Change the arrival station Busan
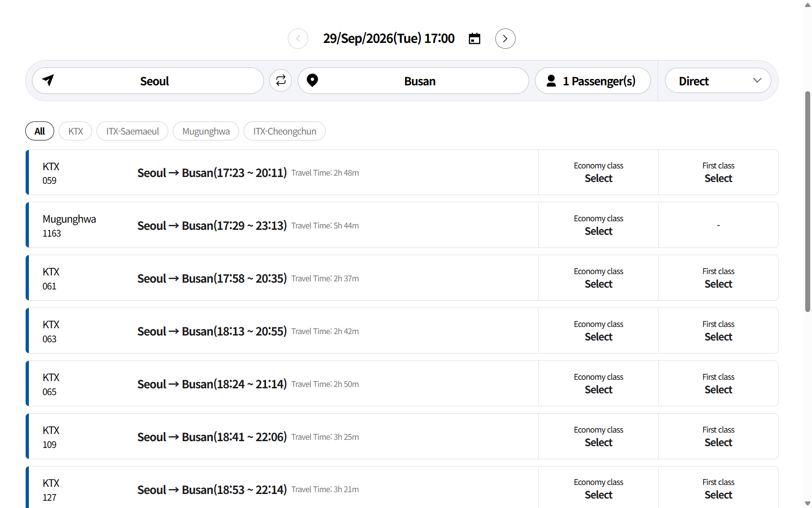The width and height of the screenshot is (812, 508). (x=413, y=81)
